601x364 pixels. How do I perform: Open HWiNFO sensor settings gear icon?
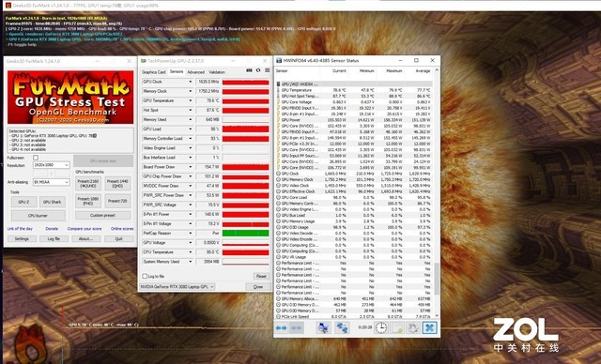pyautogui.click(x=413, y=327)
